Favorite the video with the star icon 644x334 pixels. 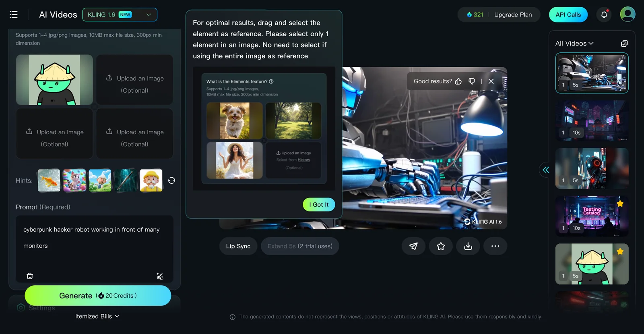coord(441,246)
